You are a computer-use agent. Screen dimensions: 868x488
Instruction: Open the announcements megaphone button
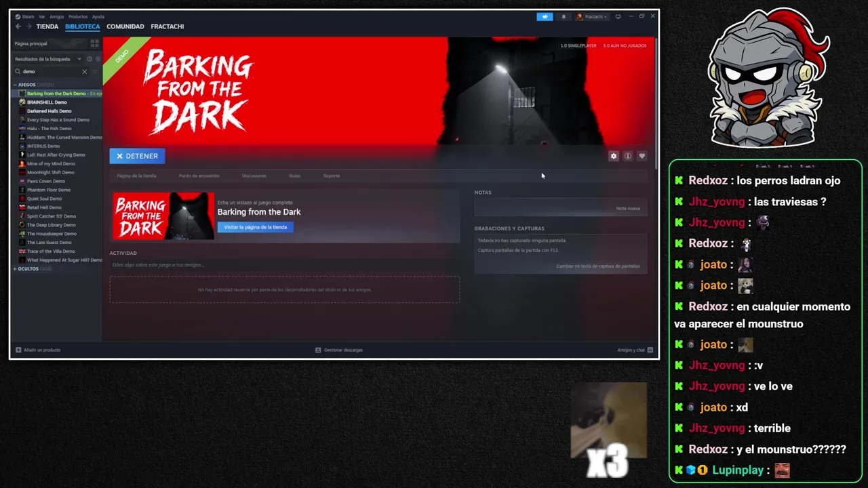(x=545, y=17)
